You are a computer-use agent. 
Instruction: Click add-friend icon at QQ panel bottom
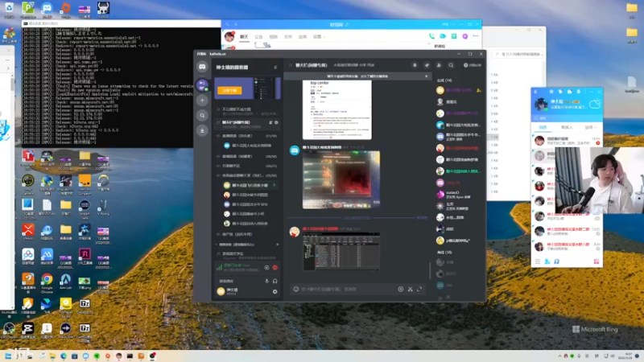click(547, 261)
